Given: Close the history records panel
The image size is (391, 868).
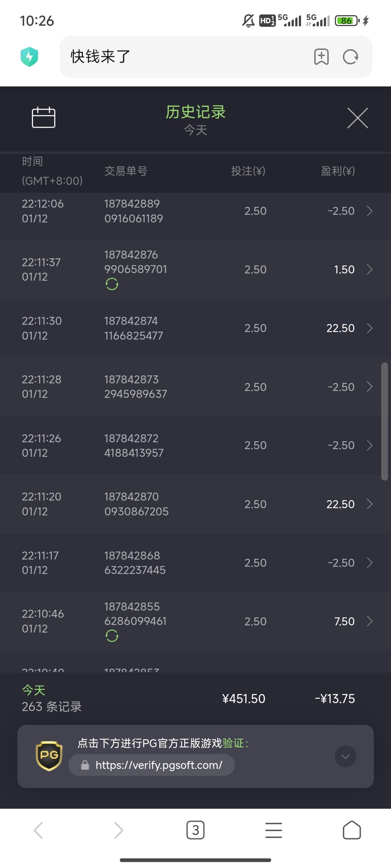Looking at the screenshot, I should (x=357, y=118).
